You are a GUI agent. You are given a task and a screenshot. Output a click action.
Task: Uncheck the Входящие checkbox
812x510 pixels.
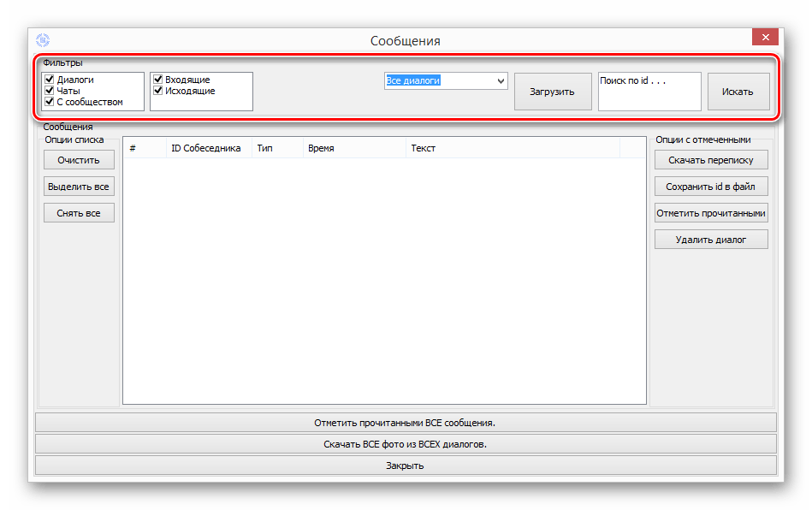pos(158,80)
